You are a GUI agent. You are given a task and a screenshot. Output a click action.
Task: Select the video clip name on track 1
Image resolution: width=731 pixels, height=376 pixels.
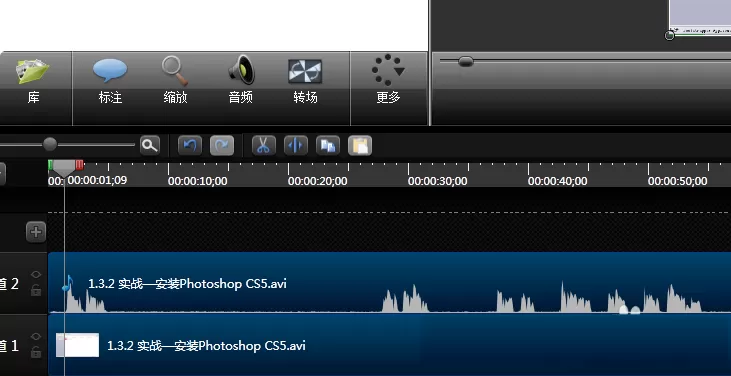tap(207, 346)
